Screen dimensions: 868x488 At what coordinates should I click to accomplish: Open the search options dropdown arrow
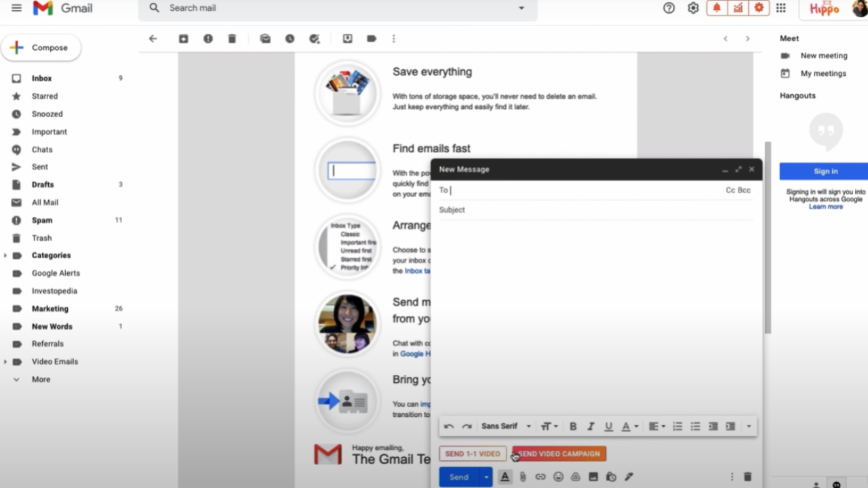(x=521, y=8)
